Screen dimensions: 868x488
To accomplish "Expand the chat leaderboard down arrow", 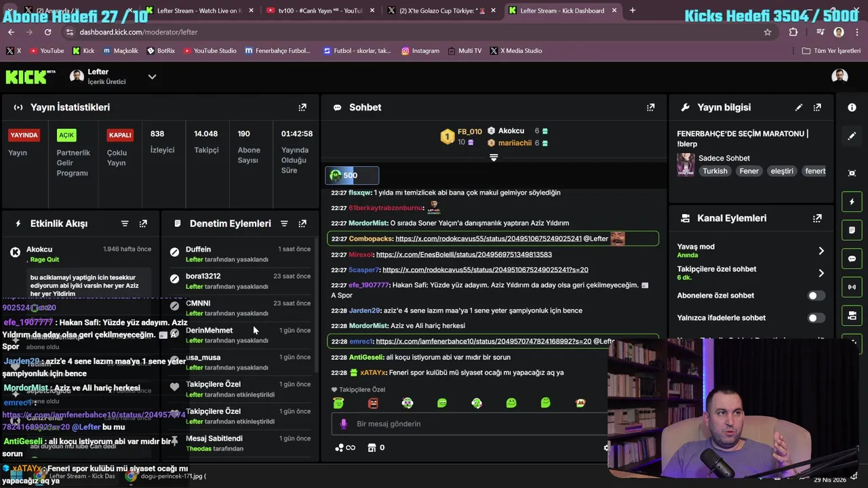I will (494, 157).
